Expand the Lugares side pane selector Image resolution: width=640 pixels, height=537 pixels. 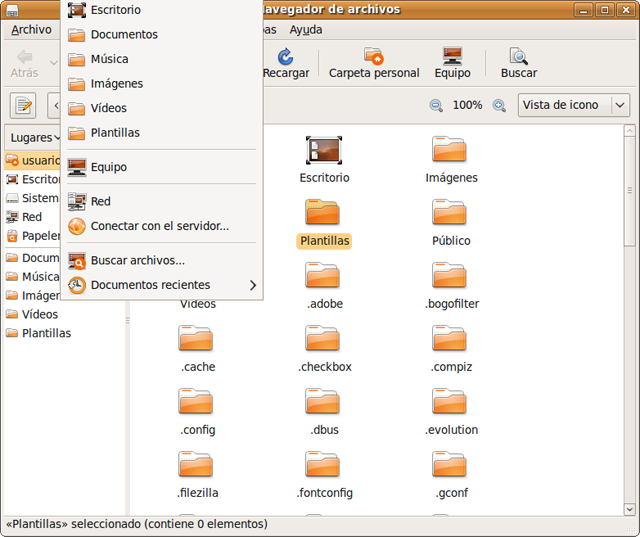coord(35,137)
